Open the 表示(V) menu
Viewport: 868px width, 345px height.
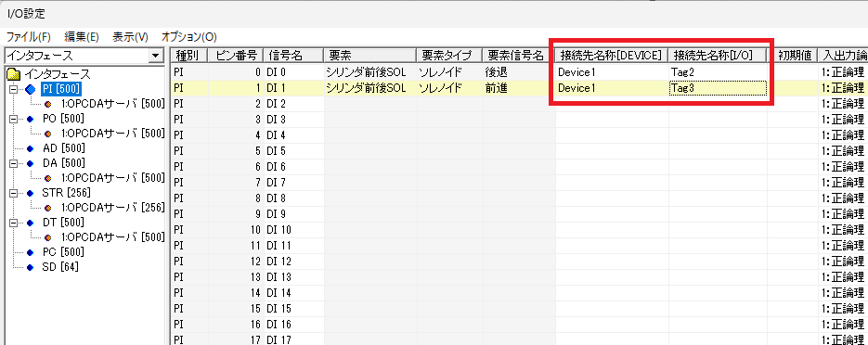pyautogui.click(x=130, y=37)
